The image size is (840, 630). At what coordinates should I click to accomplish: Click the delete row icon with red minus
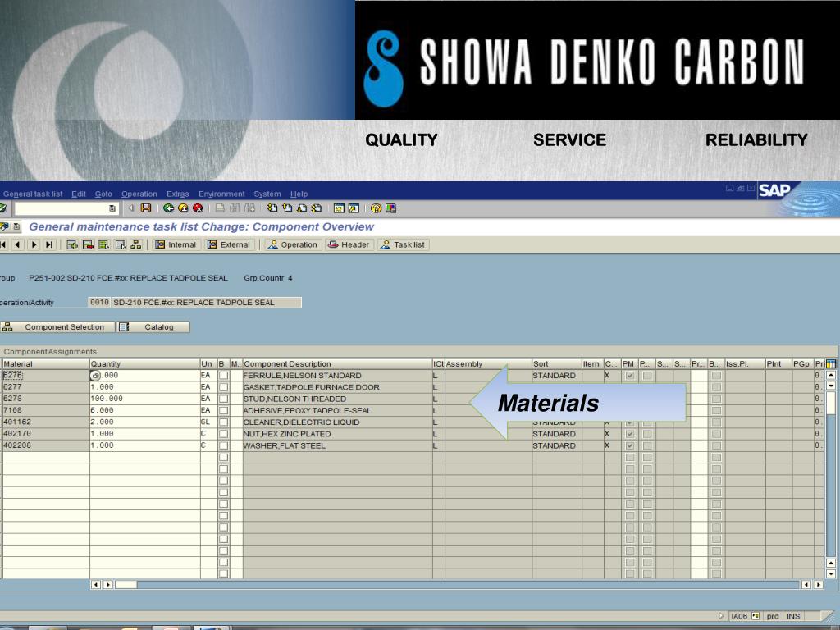pos(88,244)
